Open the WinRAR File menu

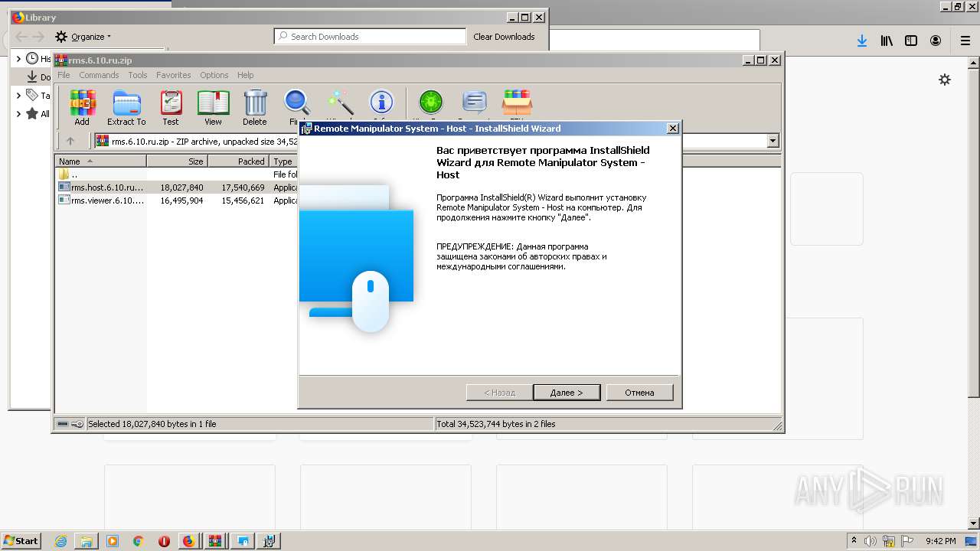click(64, 75)
